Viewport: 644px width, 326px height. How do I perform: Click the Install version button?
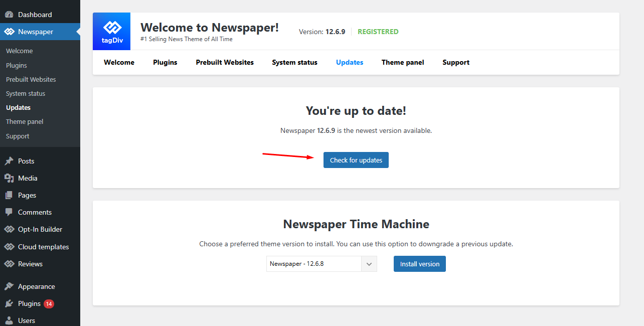coord(420,264)
